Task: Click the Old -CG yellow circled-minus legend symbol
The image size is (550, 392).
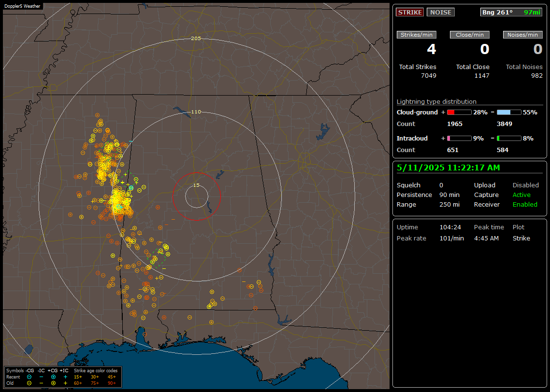Action: click(29, 383)
